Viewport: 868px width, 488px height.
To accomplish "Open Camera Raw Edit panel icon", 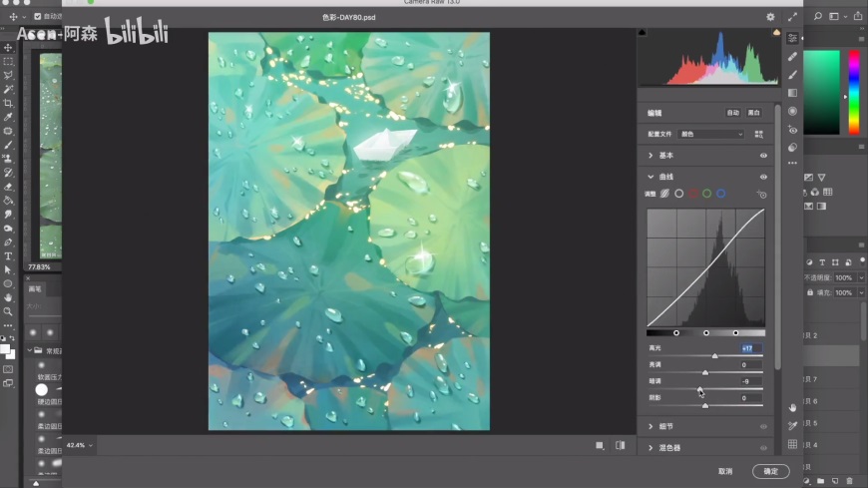I will tap(793, 38).
